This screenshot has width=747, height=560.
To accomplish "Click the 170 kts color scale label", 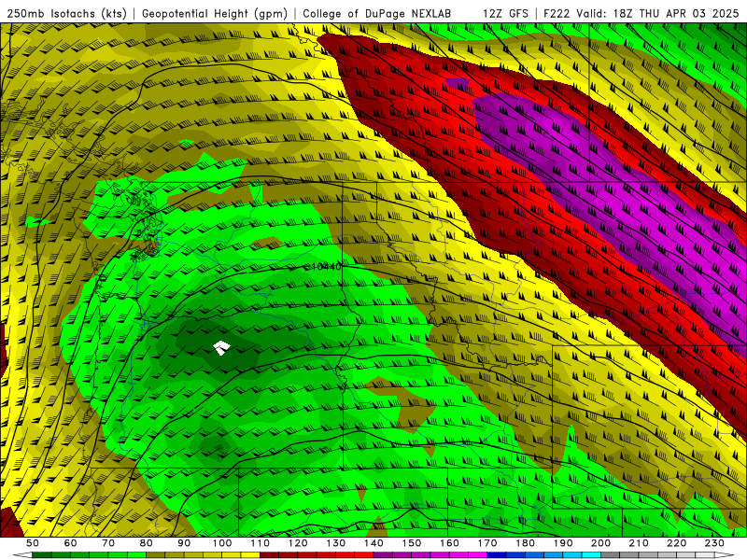I will [487, 543].
